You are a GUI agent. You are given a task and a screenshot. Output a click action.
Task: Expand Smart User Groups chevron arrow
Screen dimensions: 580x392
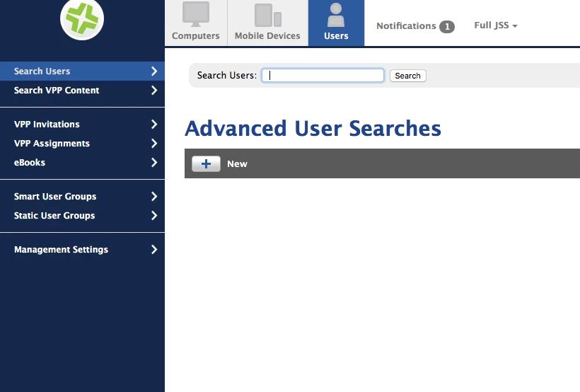click(x=154, y=196)
